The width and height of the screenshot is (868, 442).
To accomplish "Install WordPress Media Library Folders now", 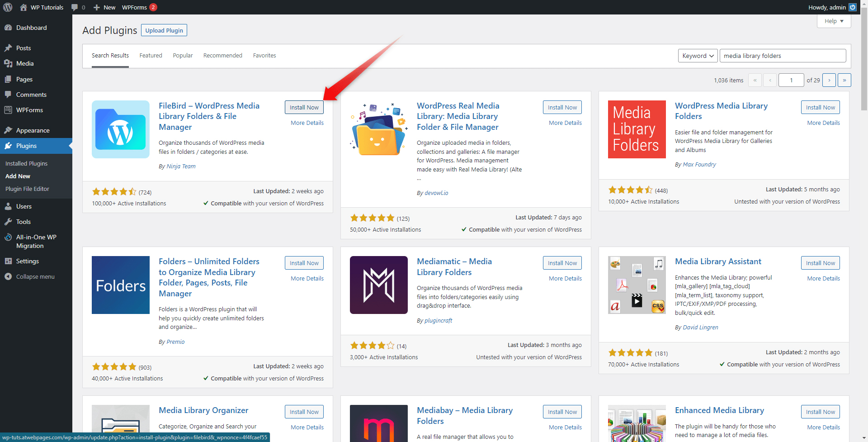I will pos(821,107).
